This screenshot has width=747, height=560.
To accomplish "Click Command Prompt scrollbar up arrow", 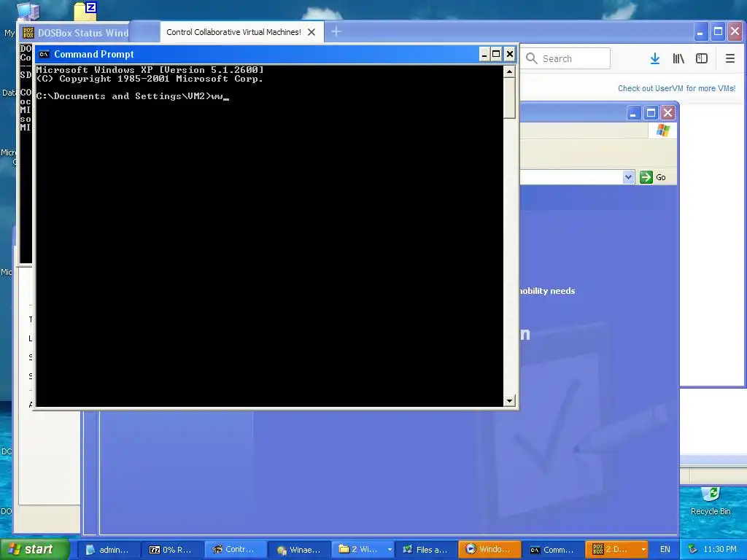I will click(509, 72).
